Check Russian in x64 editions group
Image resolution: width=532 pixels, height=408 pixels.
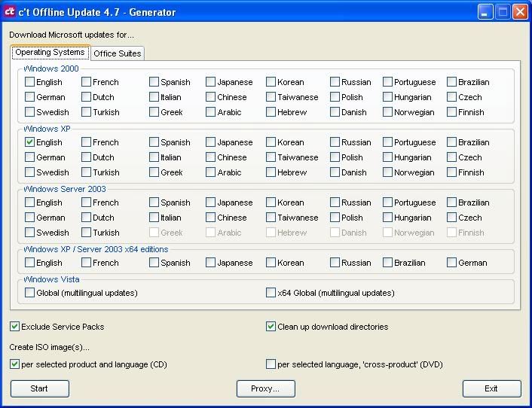pyautogui.click(x=335, y=262)
